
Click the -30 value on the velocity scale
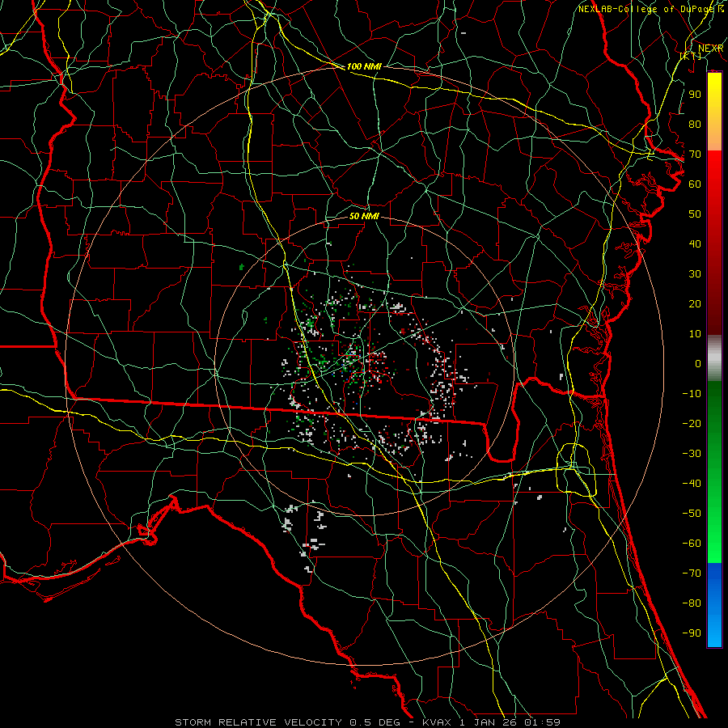click(692, 454)
